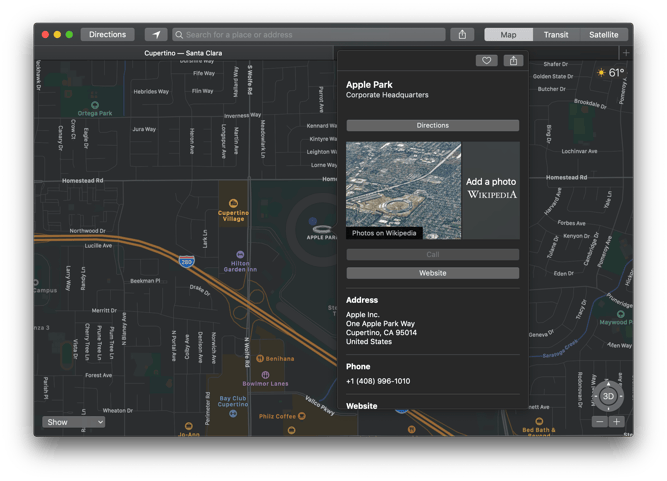
Task: Switch to Satellite view
Action: point(604,34)
